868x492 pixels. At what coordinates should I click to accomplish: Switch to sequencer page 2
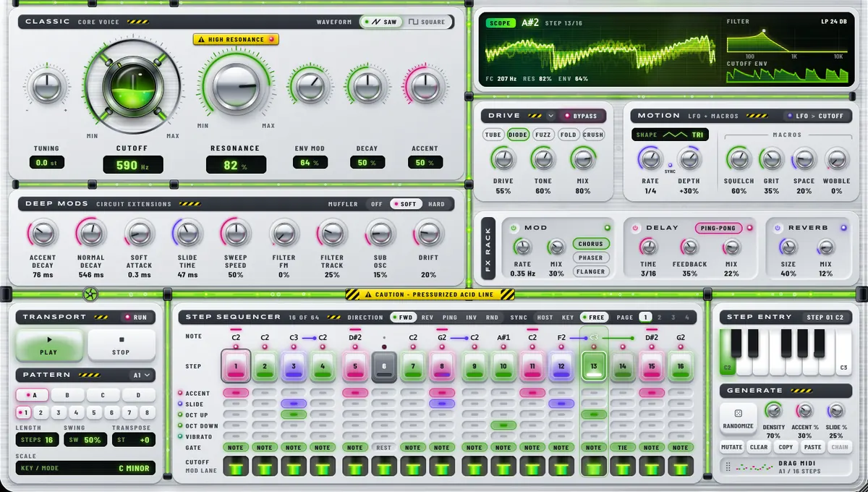click(x=660, y=317)
